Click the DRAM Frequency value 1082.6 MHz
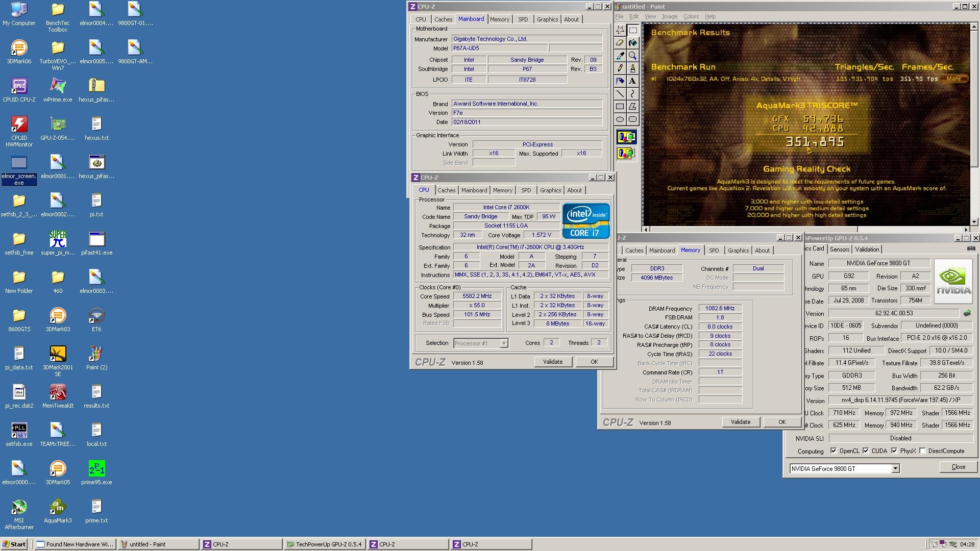This screenshot has height=551, width=980. tap(720, 309)
